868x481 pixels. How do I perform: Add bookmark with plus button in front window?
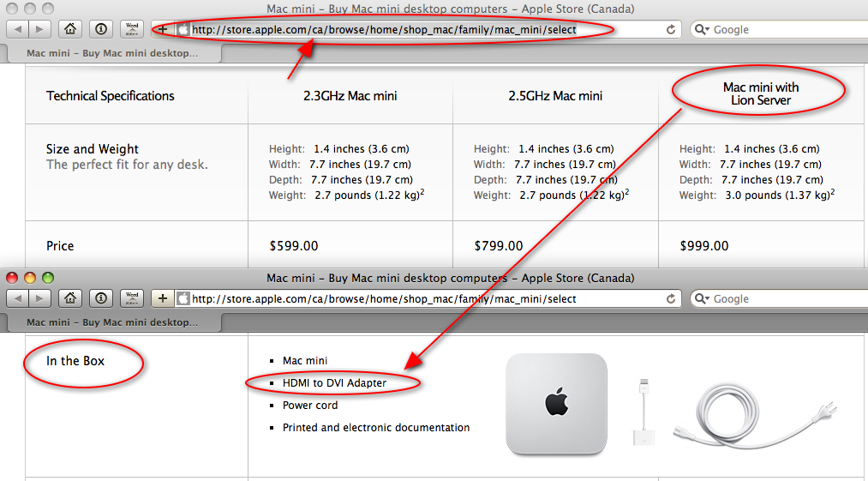pos(163,298)
